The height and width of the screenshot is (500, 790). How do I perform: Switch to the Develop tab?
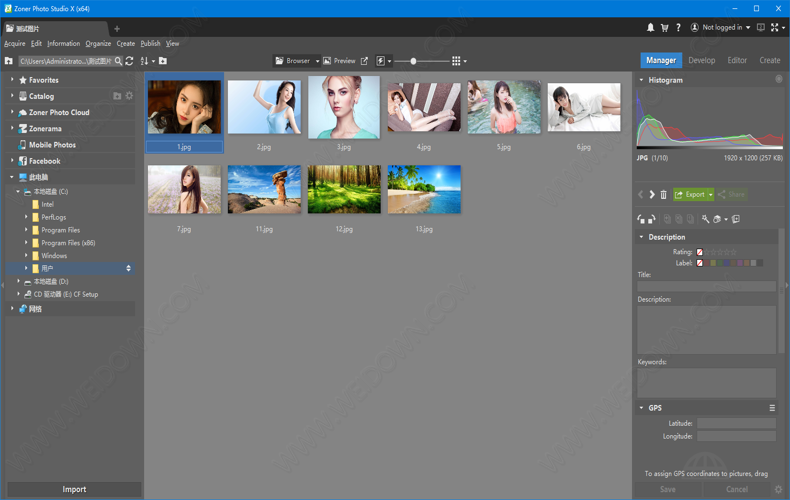point(701,60)
